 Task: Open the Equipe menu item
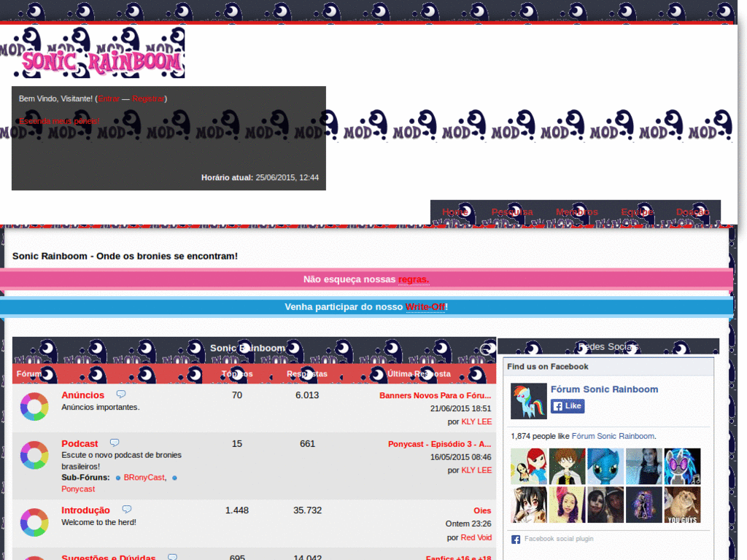point(637,212)
